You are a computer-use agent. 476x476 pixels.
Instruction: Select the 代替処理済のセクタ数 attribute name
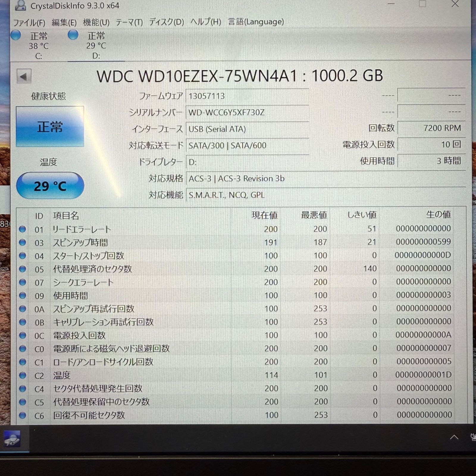coord(92,269)
